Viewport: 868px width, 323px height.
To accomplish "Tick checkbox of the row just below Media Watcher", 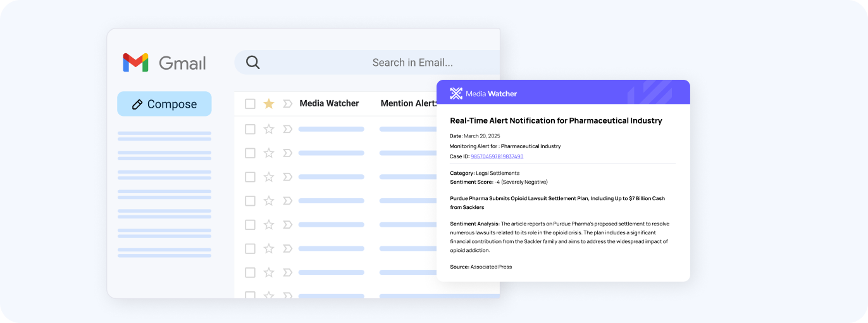I will point(250,129).
